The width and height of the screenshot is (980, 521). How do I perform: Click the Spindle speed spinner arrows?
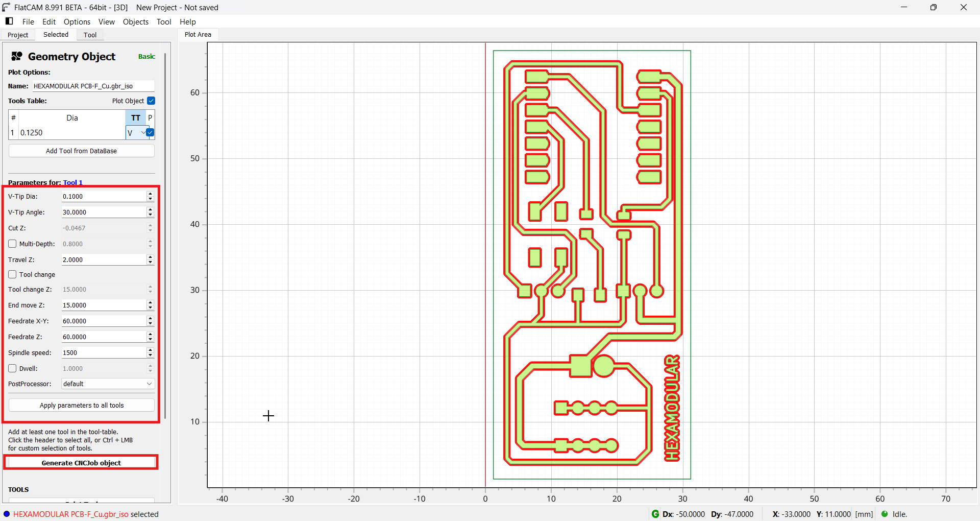(x=150, y=352)
